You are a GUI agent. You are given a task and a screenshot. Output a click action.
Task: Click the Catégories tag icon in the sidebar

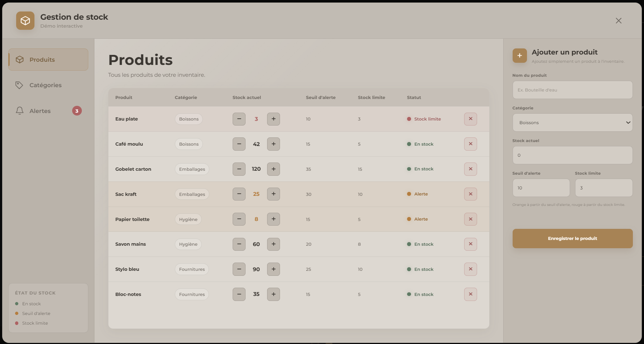(19, 85)
